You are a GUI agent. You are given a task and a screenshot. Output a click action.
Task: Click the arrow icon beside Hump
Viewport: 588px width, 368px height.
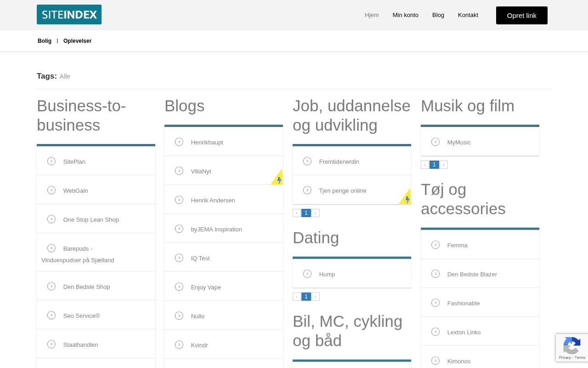tap(307, 274)
